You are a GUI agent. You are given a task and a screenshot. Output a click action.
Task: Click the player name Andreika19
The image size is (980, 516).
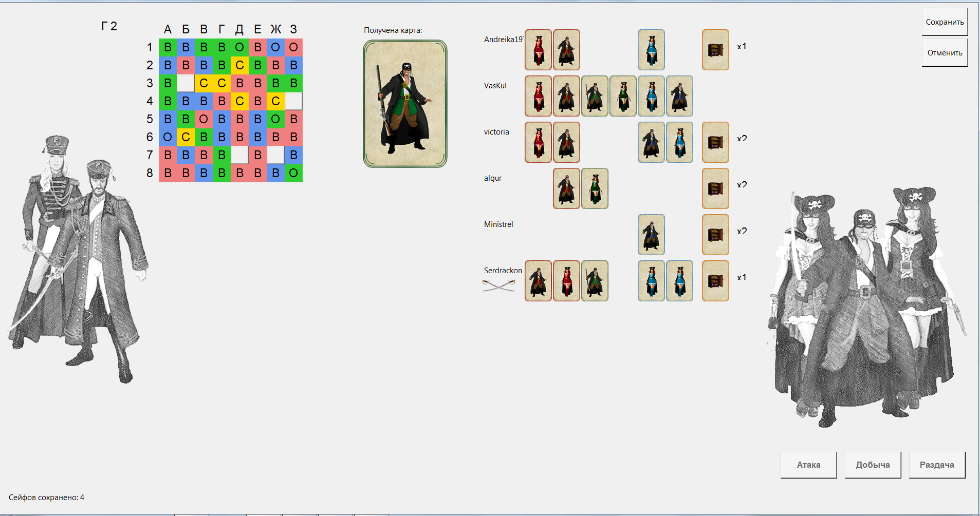click(504, 40)
